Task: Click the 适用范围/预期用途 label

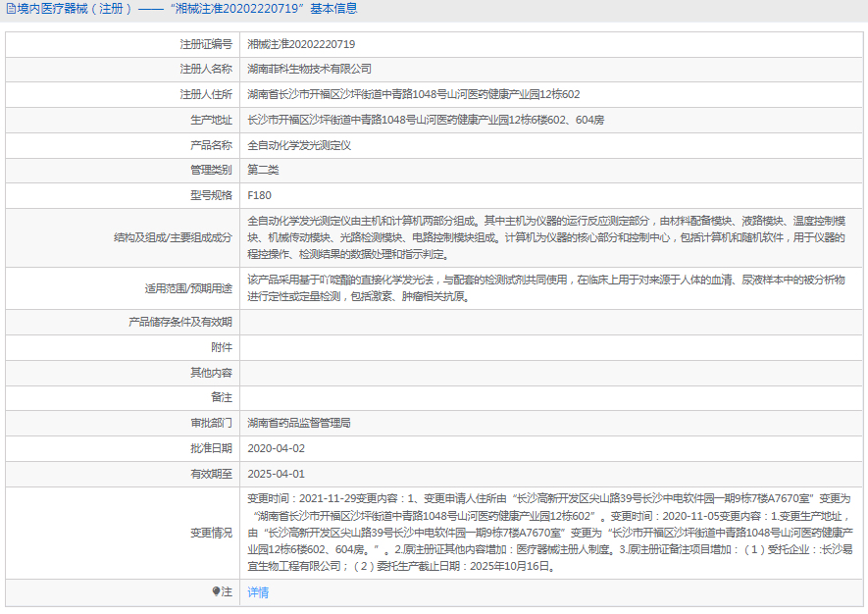Action: (188, 288)
